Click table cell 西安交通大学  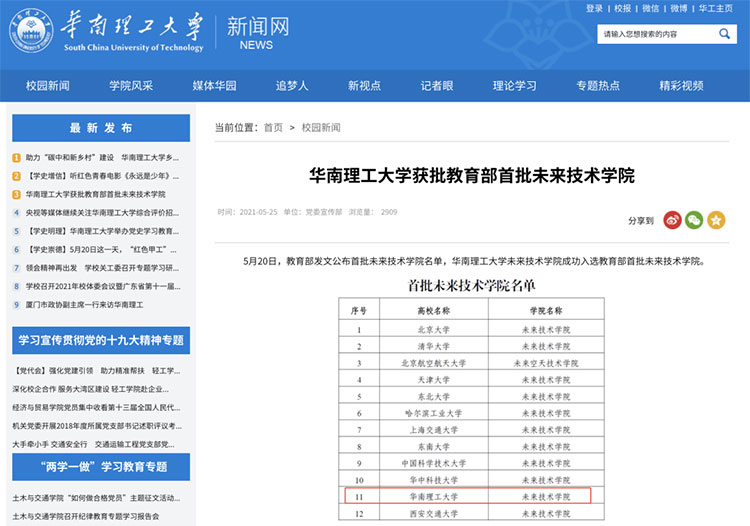click(x=433, y=514)
